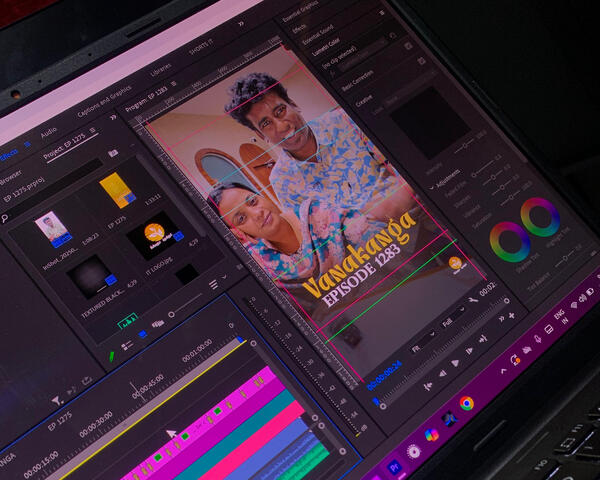Open the Essential Sound panel menu icon
This screenshot has width=600, height=480.
(381, 13)
